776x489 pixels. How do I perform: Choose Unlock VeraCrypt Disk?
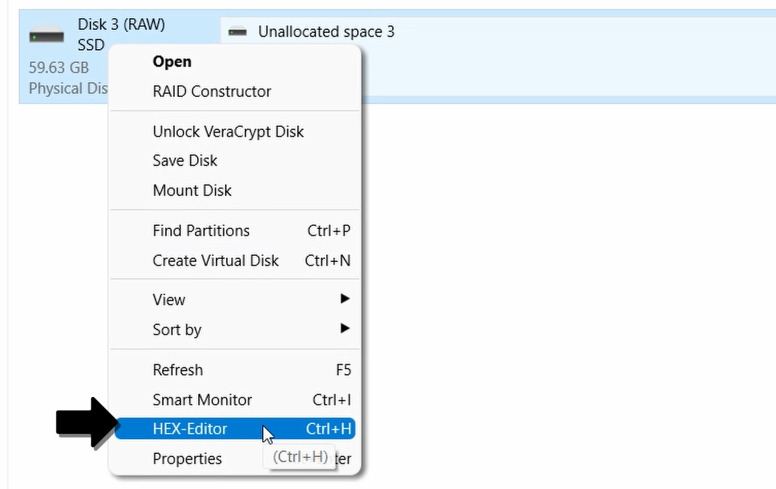pos(235,132)
